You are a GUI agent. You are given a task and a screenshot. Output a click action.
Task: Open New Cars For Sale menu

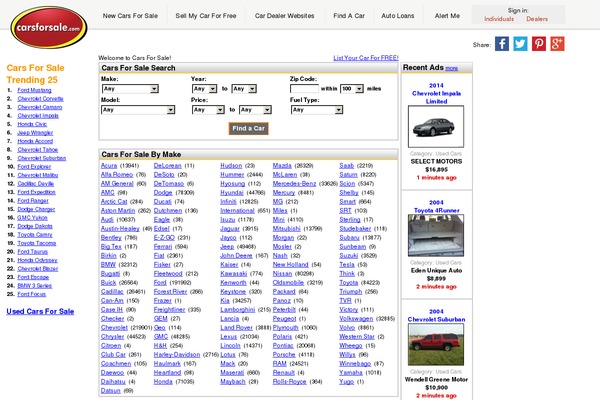[130, 16]
